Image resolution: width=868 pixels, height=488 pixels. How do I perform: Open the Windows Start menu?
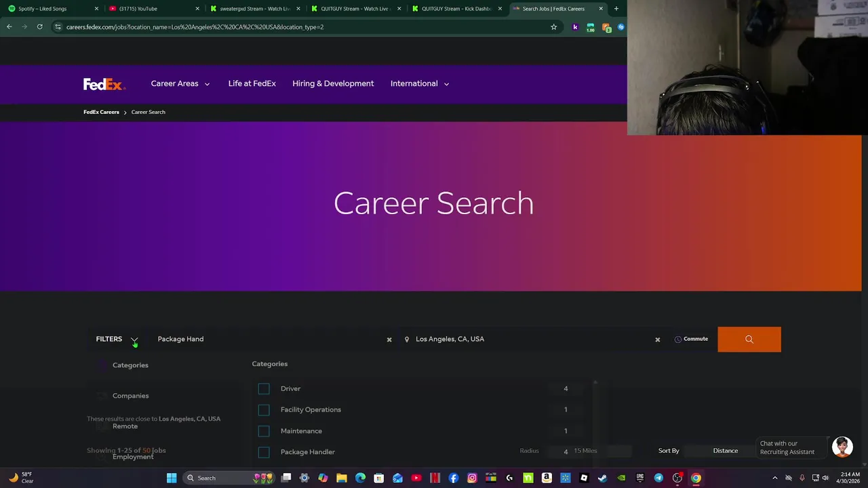pos(172,478)
